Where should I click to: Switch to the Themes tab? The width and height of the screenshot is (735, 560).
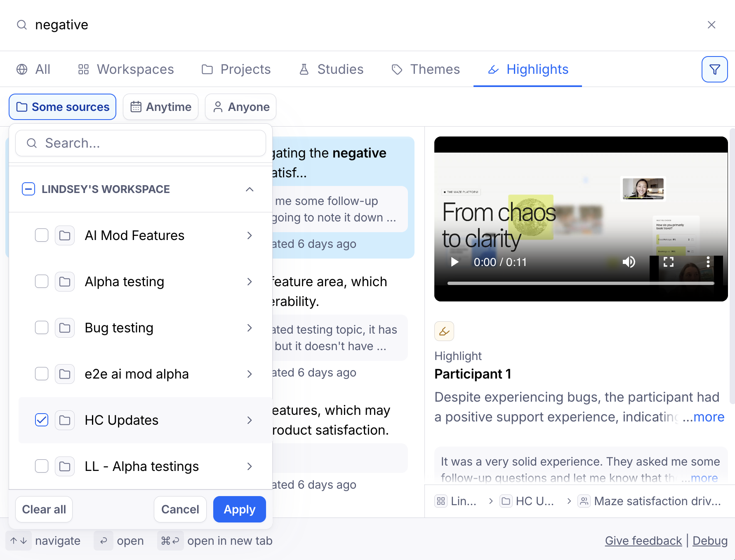pos(426,69)
